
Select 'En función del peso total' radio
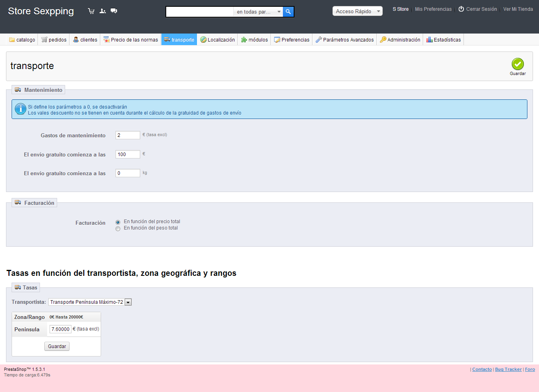pos(118,229)
